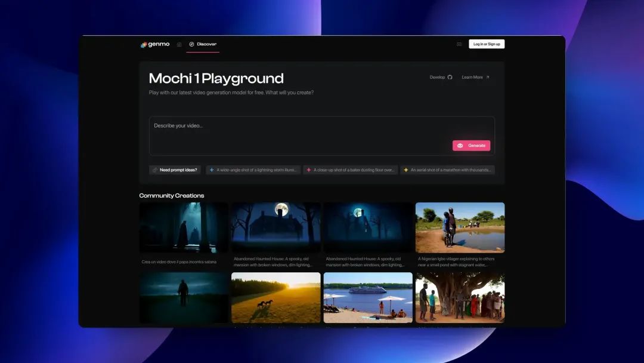
Task: Focus the Describe your video field
Action: point(321,136)
